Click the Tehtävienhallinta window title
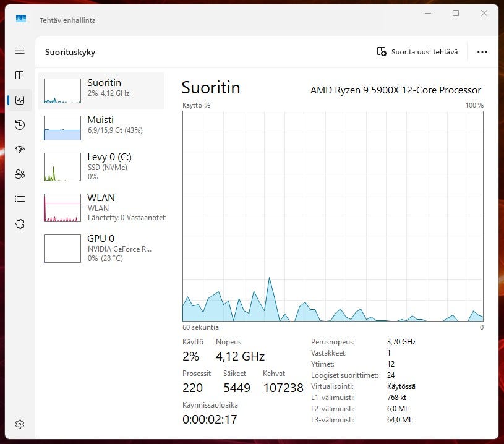Viewport: 504px width, 444px height. [67, 20]
